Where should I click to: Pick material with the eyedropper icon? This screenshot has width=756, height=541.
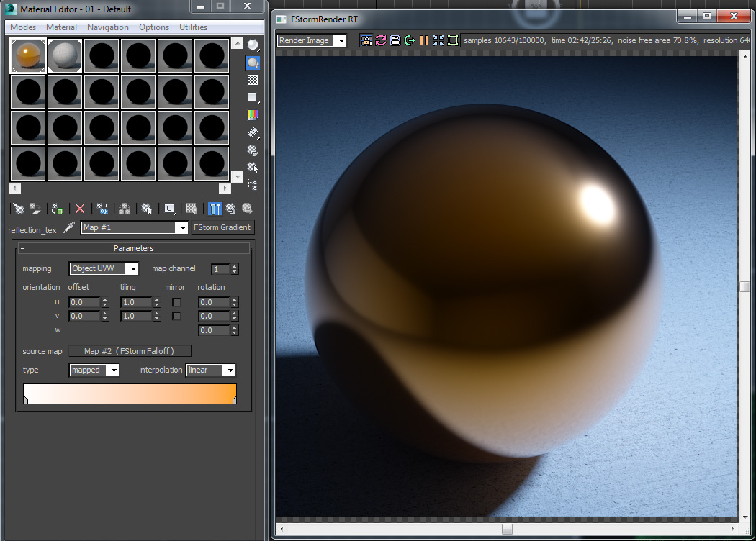coord(69,227)
